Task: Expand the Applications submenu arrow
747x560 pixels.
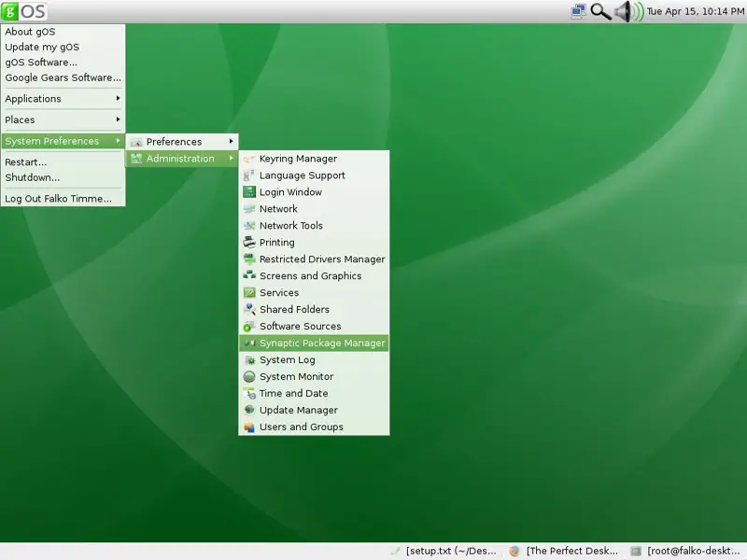Action: coord(118,98)
